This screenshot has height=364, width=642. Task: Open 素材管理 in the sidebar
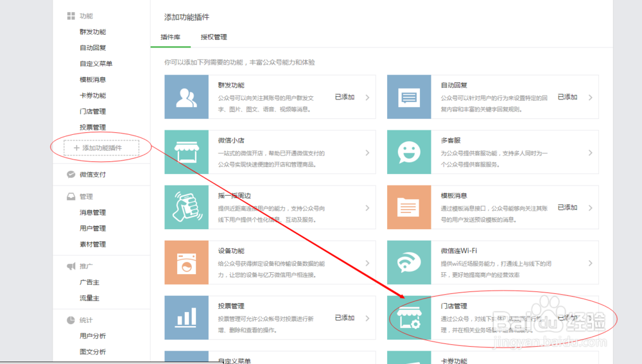(93, 245)
